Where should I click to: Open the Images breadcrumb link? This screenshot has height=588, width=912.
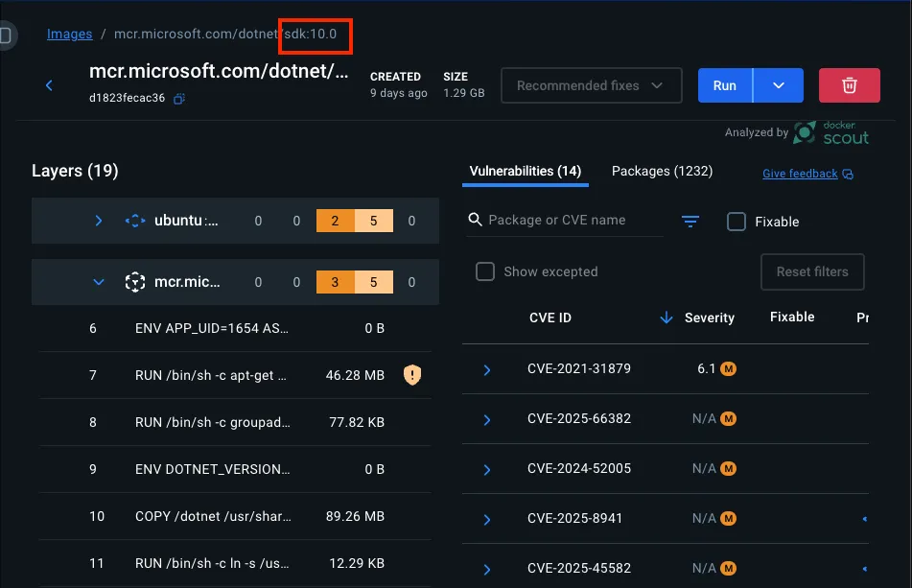pyautogui.click(x=70, y=34)
